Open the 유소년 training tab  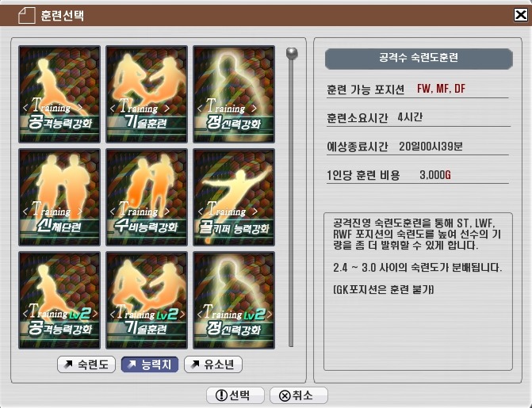pyautogui.click(x=213, y=364)
